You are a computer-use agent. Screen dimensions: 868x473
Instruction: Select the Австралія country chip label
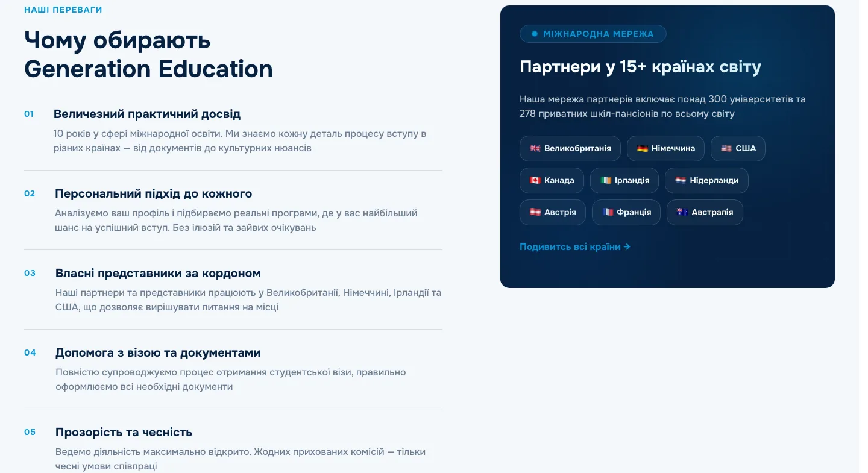click(x=712, y=212)
